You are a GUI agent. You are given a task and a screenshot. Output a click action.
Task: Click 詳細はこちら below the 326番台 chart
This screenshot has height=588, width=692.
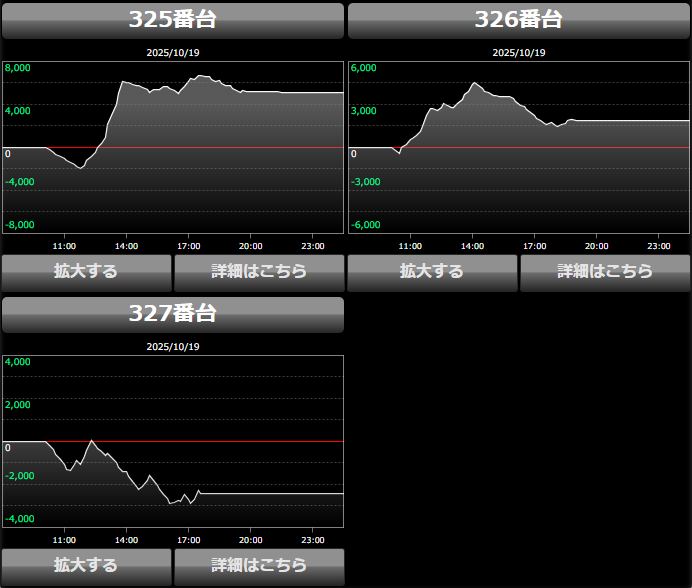[605, 271]
